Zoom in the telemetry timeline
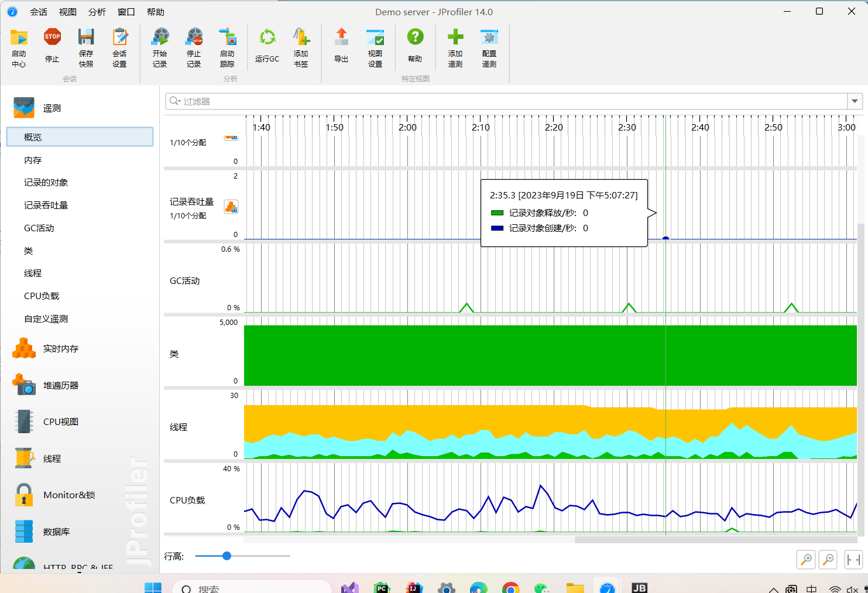 [x=806, y=560]
